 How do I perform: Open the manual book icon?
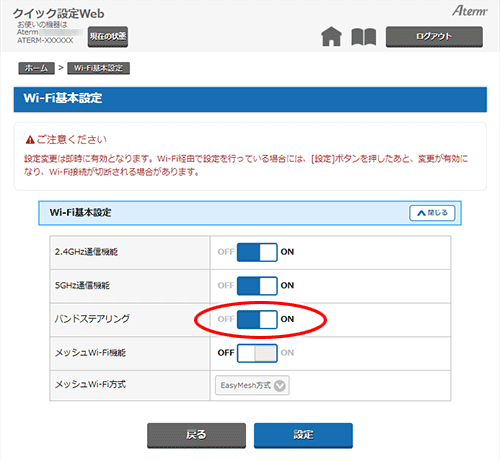364,37
